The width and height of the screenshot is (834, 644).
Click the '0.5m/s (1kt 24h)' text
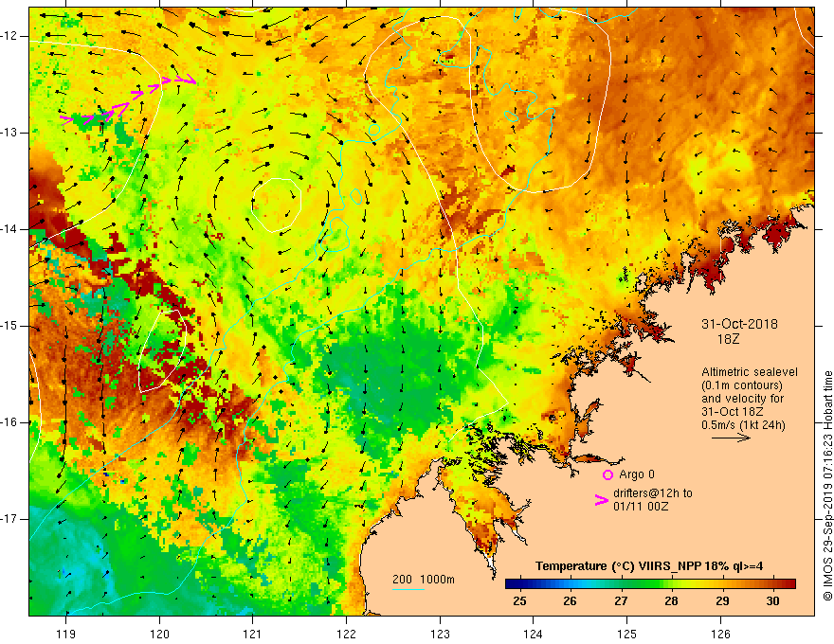tap(743, 425)
